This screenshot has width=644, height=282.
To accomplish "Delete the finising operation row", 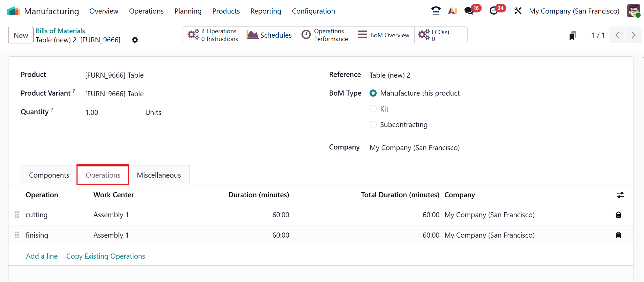I will (x=618, y=235).
